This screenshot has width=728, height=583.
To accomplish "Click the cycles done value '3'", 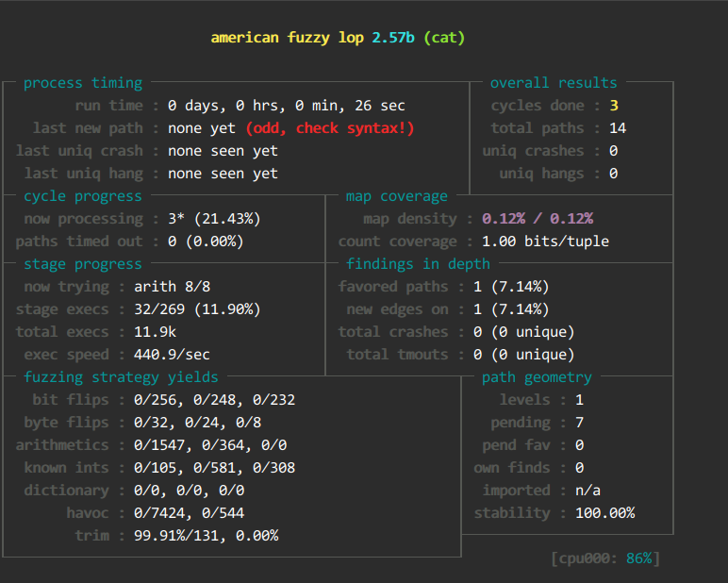I will 614,106.
